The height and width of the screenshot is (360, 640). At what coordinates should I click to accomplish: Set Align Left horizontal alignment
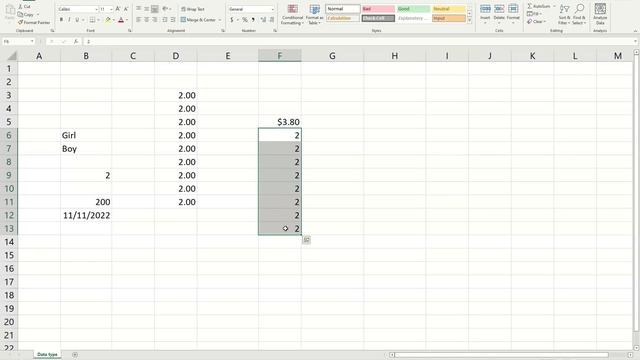(138, 20)
